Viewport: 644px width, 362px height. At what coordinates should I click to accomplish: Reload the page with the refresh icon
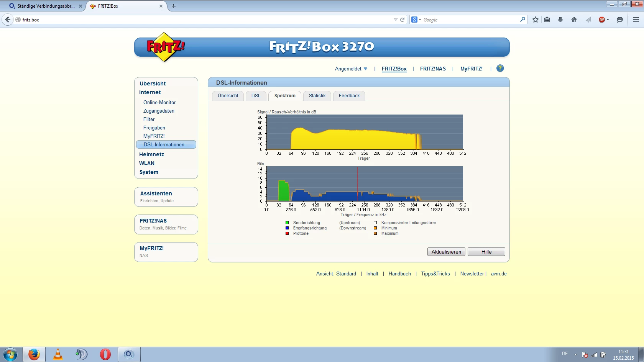[402, 20]
